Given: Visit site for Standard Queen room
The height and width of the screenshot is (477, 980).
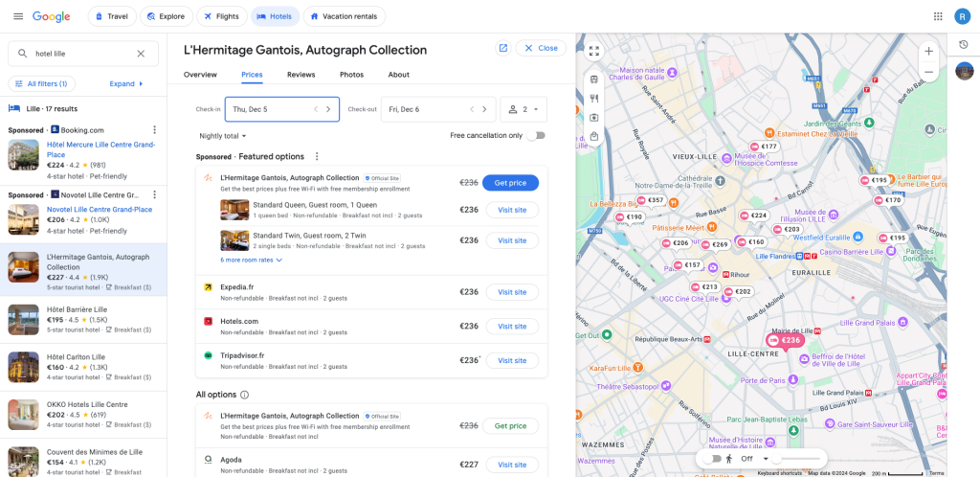Looking at the screenshot, I should click(512, 210).
